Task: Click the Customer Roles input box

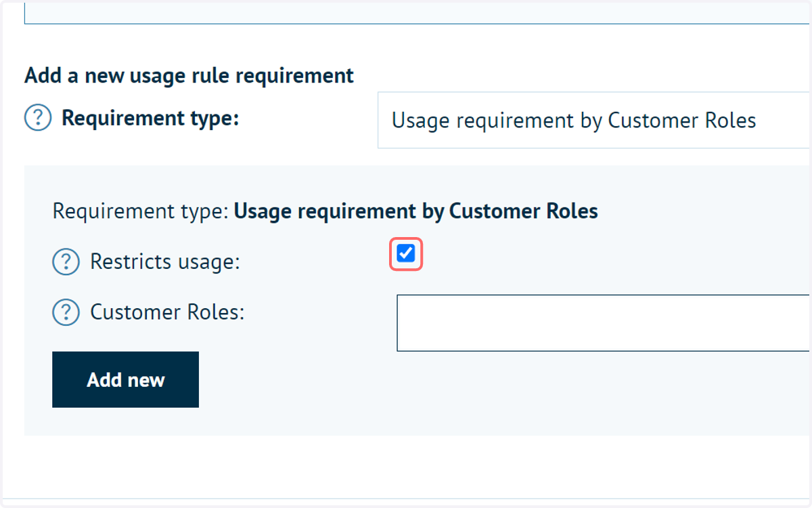Action: (x=604, y=323)
